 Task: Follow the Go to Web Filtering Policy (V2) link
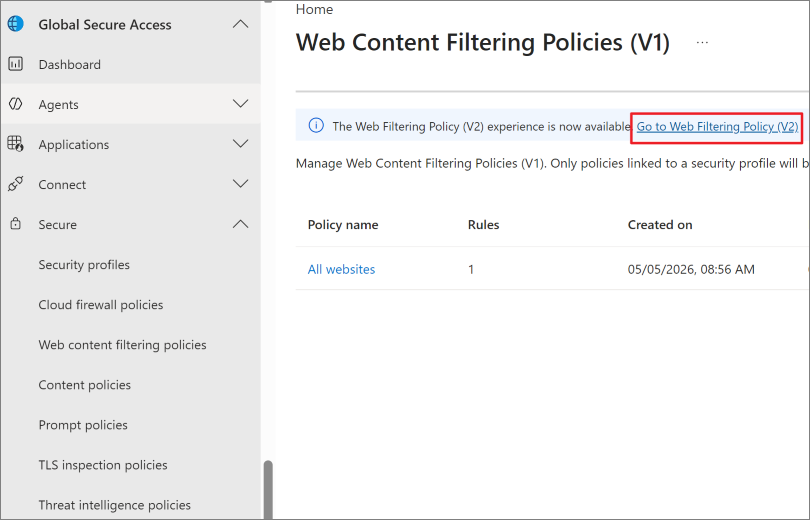coord(717,127)
